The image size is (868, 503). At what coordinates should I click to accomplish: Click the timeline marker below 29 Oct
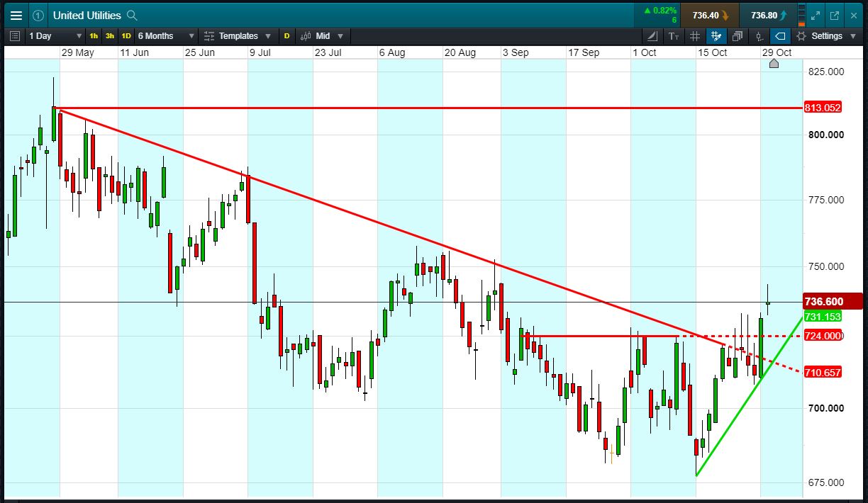774,64
